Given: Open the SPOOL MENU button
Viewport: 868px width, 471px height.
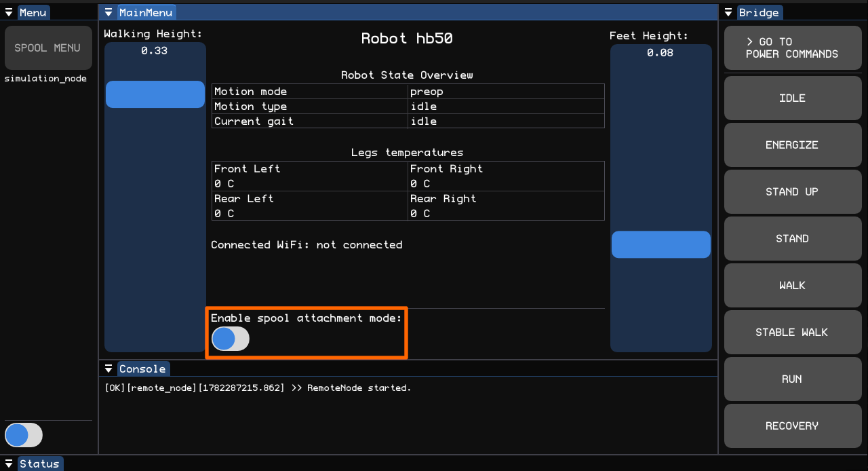Looking at the screenshot, I should pos(47,48).
